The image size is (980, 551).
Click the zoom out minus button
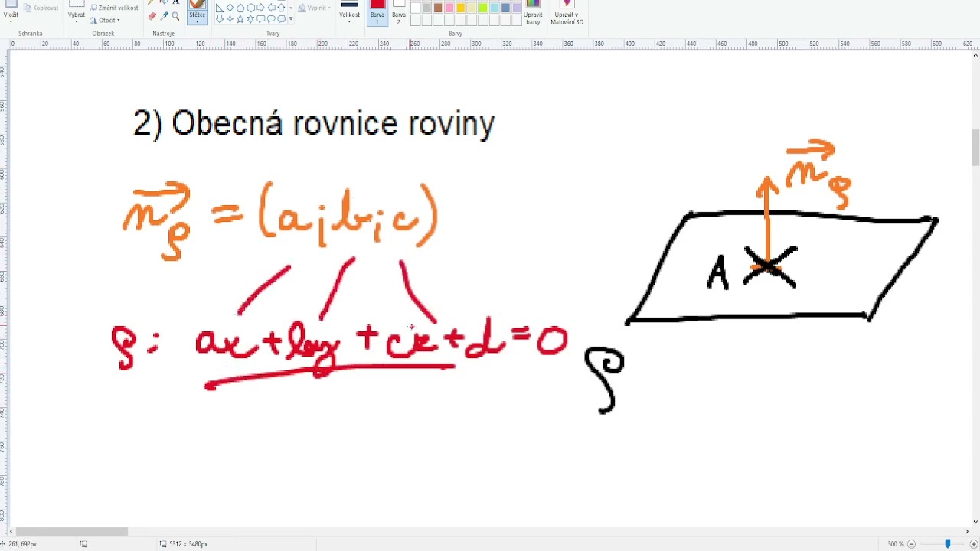pyautogui.click(x=911, y=544)
